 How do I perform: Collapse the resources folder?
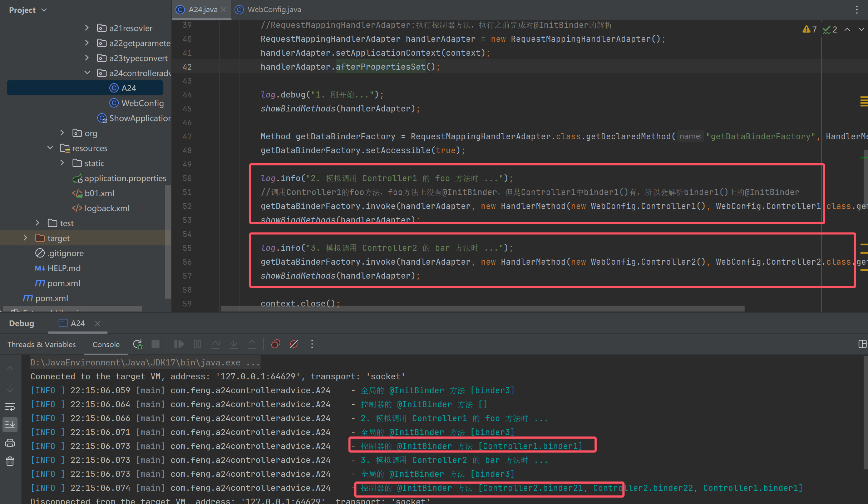point(50,148)
